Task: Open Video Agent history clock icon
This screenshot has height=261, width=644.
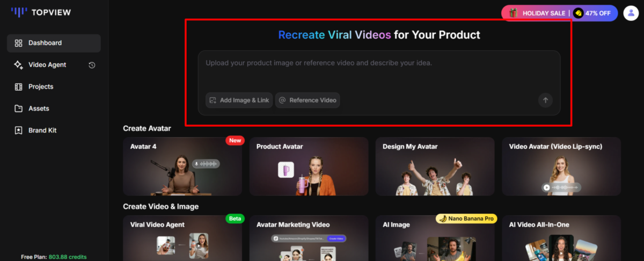Action: coord(92,65)
